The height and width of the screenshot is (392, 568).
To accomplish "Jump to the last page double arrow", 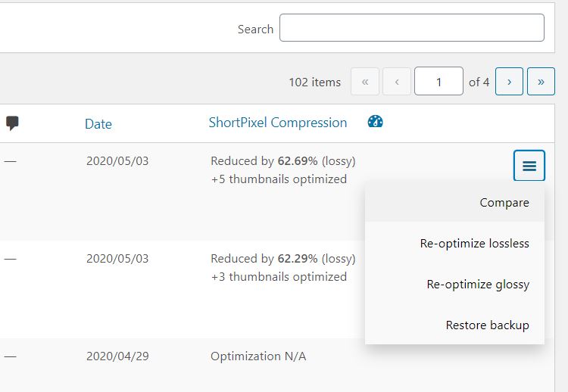I will click(x=541, y=82).
